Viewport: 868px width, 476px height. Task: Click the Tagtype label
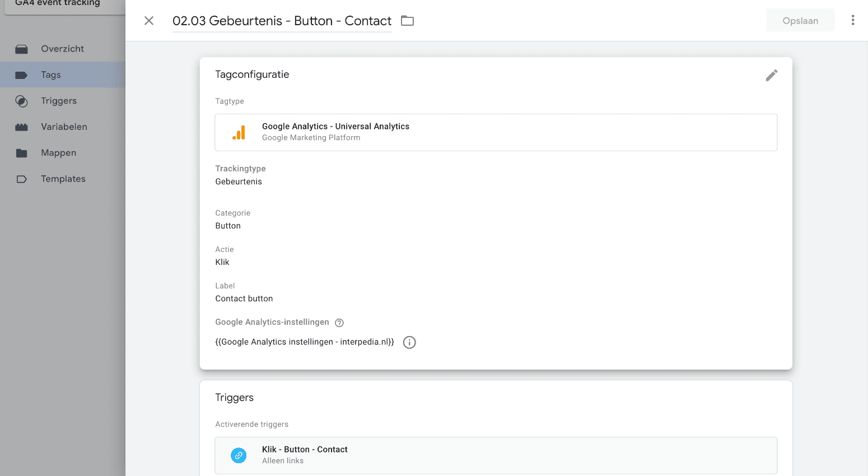[x=230, y=101]
